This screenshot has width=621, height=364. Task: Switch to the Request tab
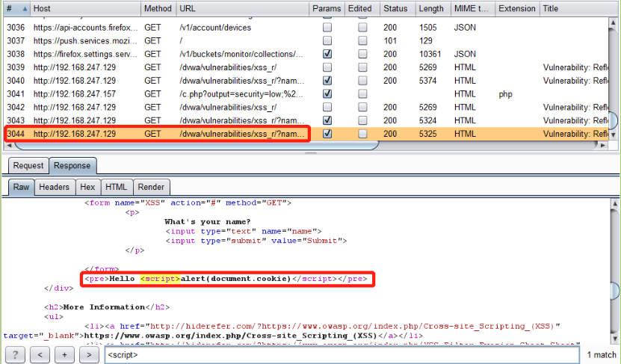(28, 166)
